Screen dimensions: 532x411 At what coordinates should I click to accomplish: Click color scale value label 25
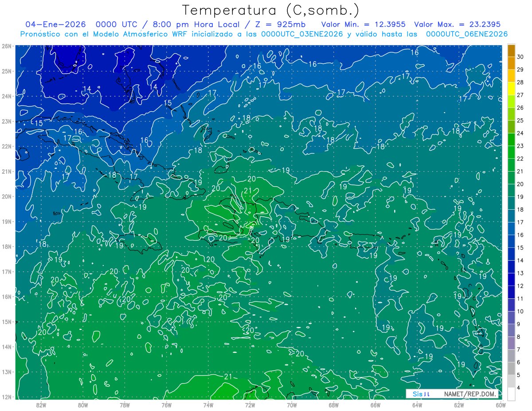click(520, 121)
